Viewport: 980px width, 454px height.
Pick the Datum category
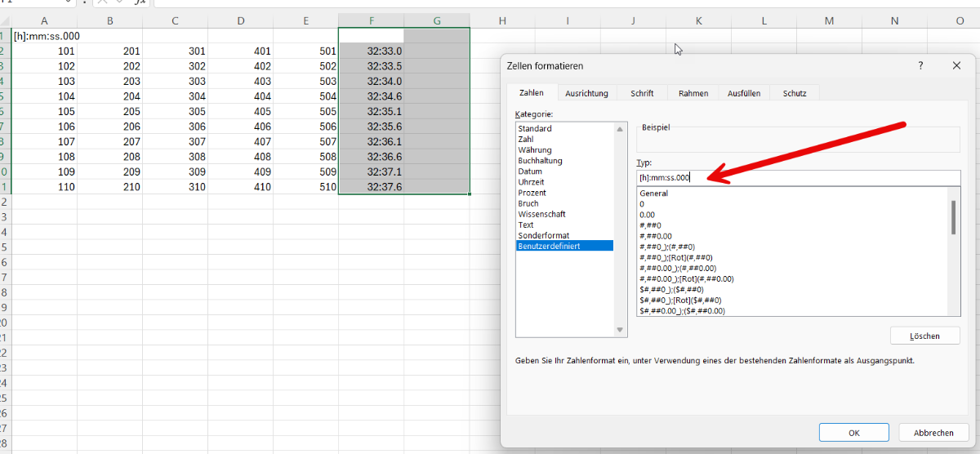(x=530, y=171)
